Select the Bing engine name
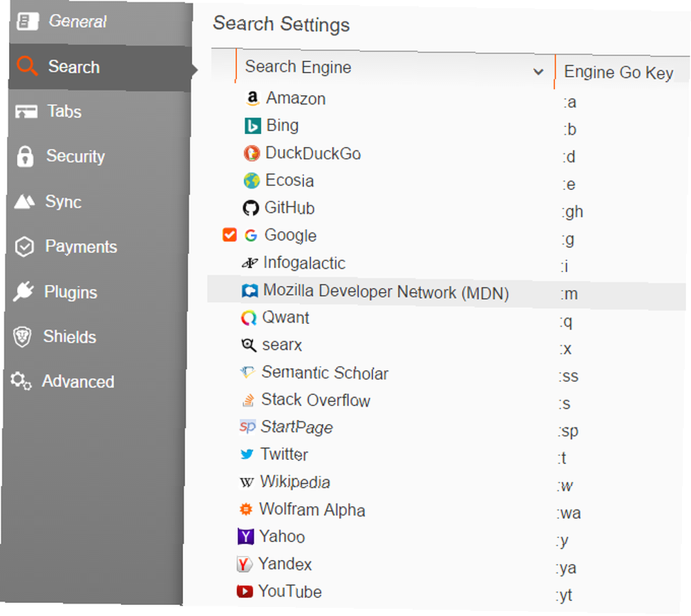The height and width of the screenshot is (616, 691). [x=283, y=126]
